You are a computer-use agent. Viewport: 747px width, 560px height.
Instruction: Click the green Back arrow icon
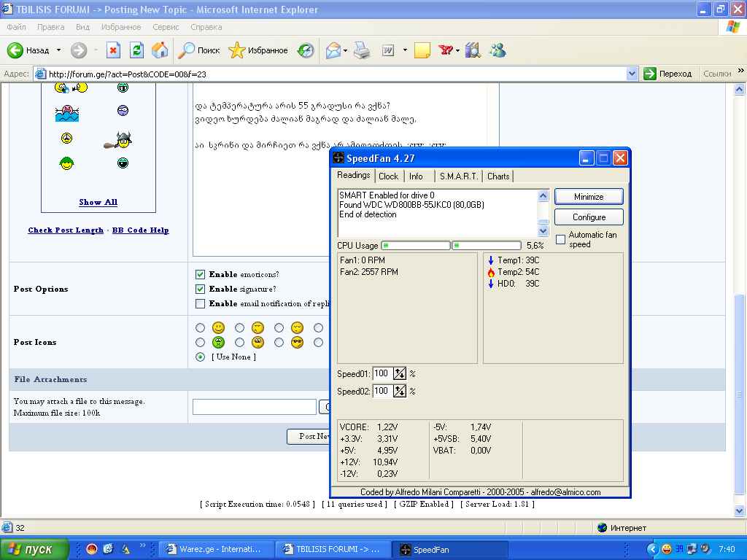click(15, 50)
